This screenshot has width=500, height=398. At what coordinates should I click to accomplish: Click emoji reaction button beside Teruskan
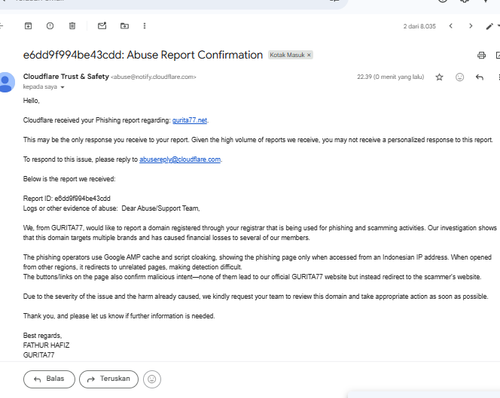[152, 379]
